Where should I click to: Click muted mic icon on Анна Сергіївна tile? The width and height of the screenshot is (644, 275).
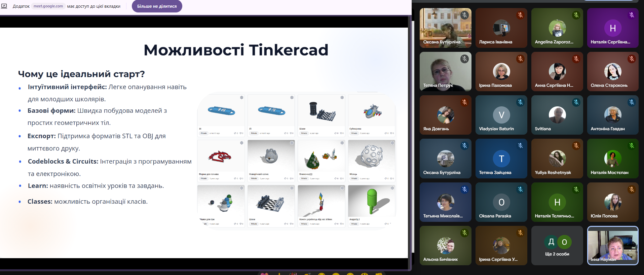pos(576,59)
